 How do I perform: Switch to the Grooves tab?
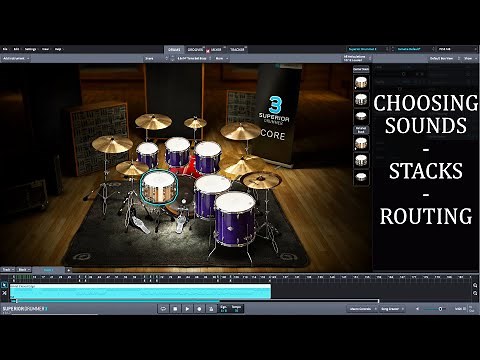point(195,50)
